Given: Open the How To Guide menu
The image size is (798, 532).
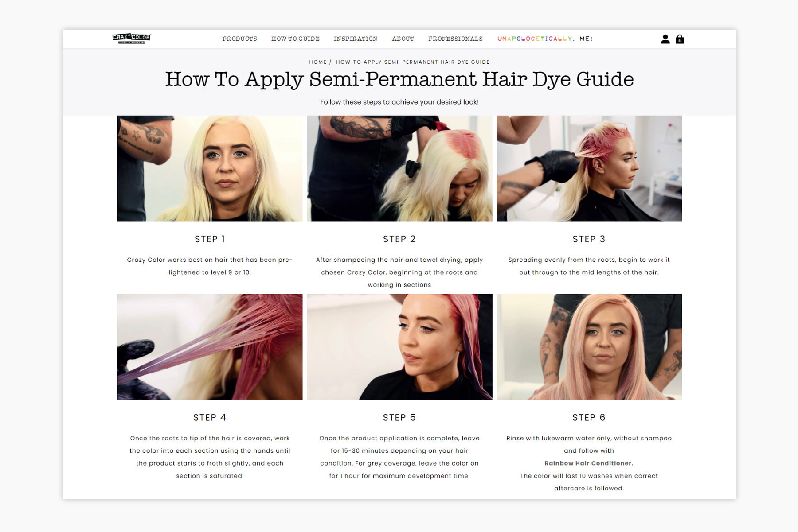Looking at the screenshot, I should tap(296, 39).
